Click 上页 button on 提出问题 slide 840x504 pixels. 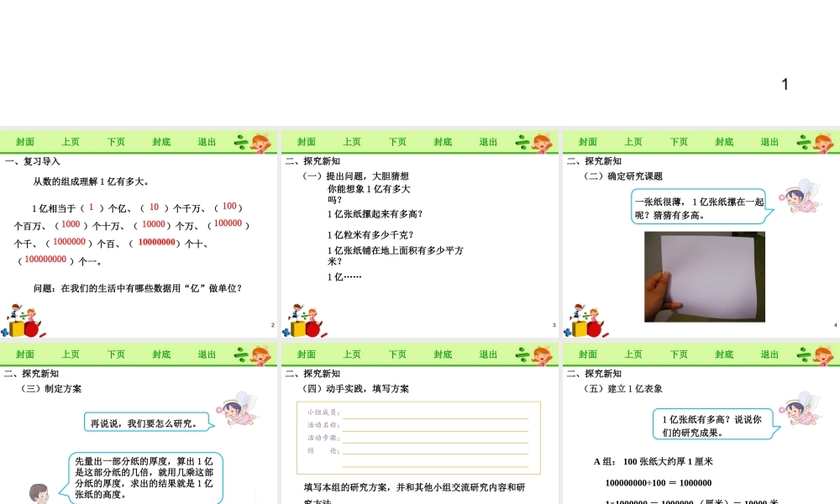pyautogui.click(x=351, y=141)
